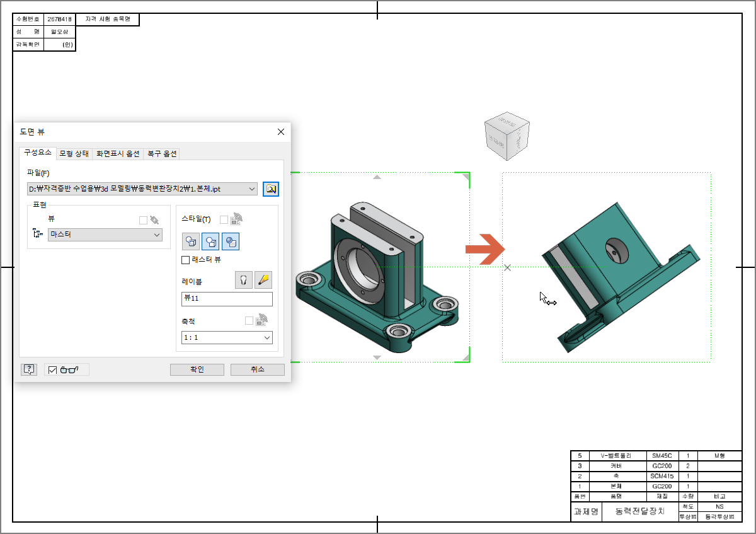Toggle the checkbox beside 축척
The height and width of the screenshot is (534, 756).
pos(249,320)
